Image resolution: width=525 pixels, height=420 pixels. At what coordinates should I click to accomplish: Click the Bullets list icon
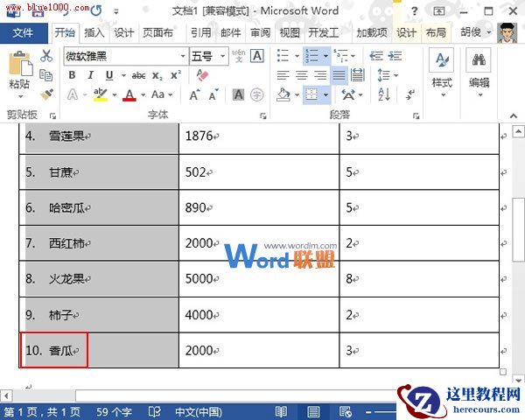283,56
